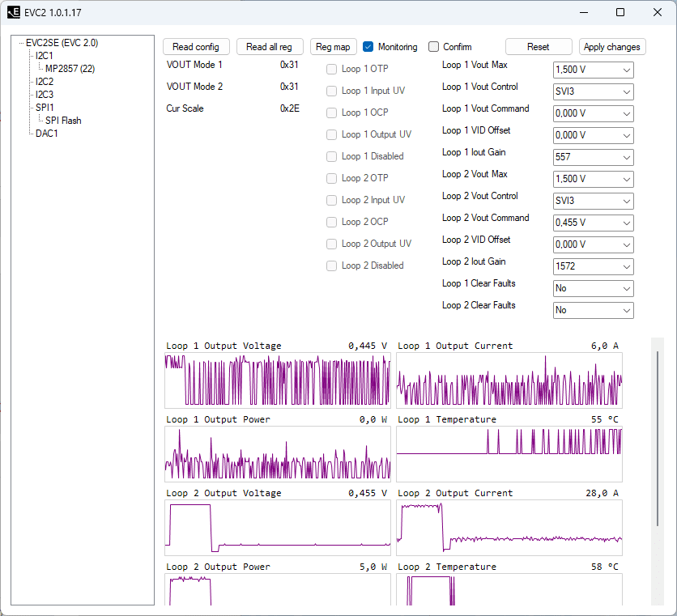
Task: Click the Cur Scale value 0x2E
Action: coord(290,108)
